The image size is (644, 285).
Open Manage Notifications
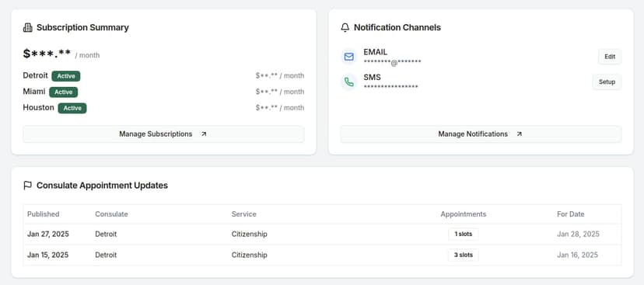coord(481,134)
